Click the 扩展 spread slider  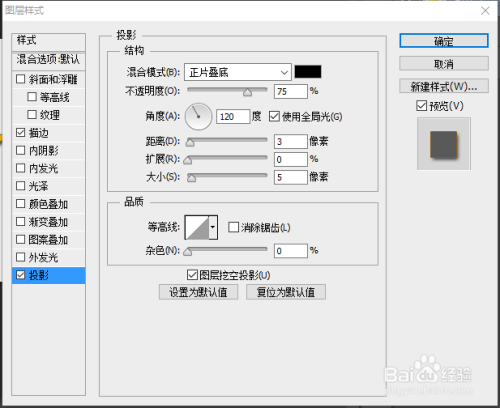227,159
